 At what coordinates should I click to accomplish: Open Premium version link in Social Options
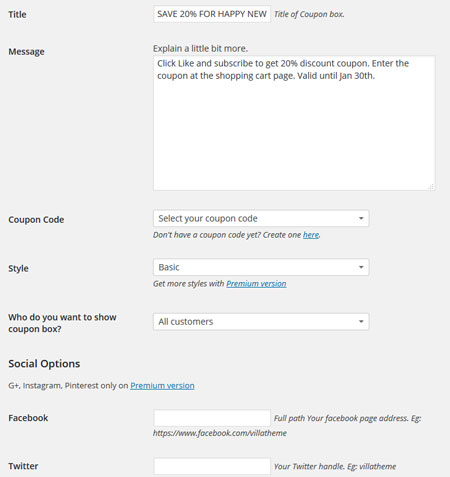tap(162, 386)
